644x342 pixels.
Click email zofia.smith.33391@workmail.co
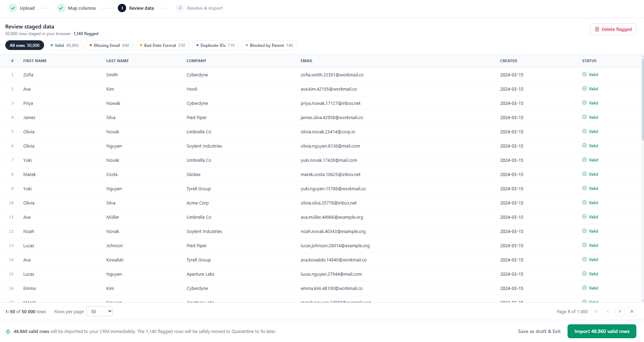pyautogui.click(x=332, y=75)
